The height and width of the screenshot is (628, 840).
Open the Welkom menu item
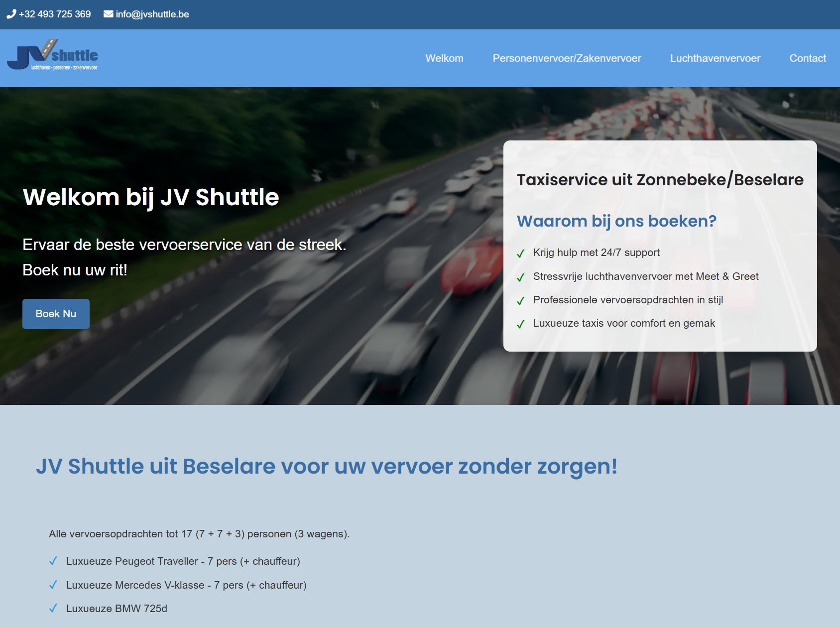click(x=444, y=58)
